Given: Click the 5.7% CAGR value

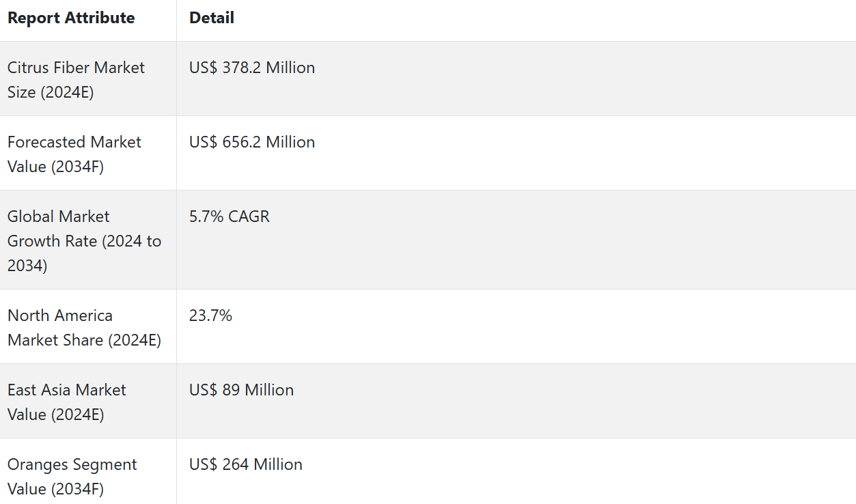Looking at the screenshot, I should (230, 216).
